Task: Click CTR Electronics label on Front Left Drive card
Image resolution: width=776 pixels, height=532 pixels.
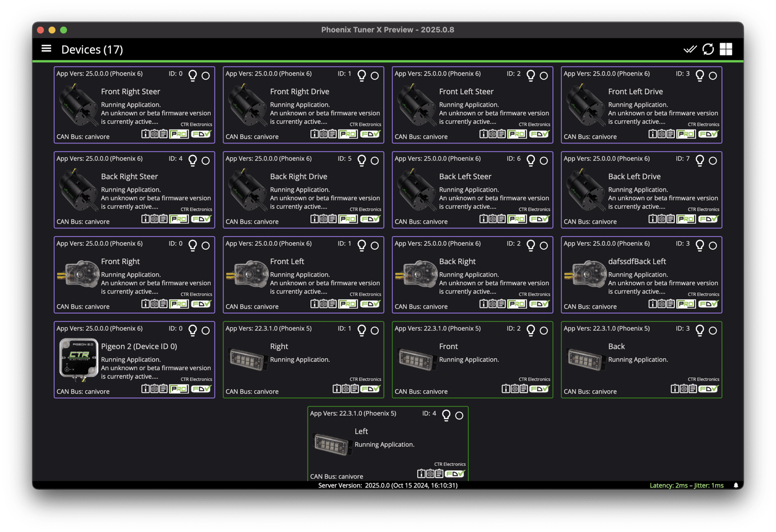Action: click(x=703, y=125)
